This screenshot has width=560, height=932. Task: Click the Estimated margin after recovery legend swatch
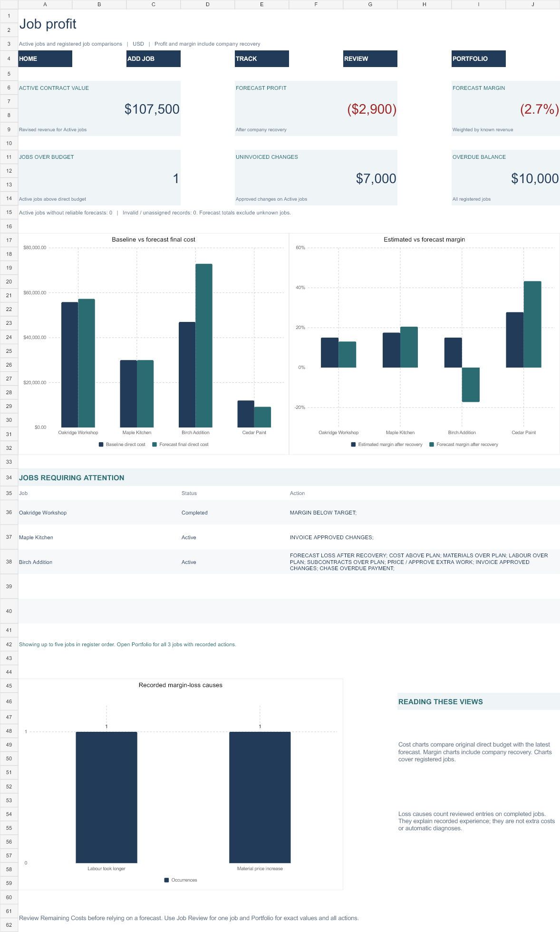tap(353, 445)
